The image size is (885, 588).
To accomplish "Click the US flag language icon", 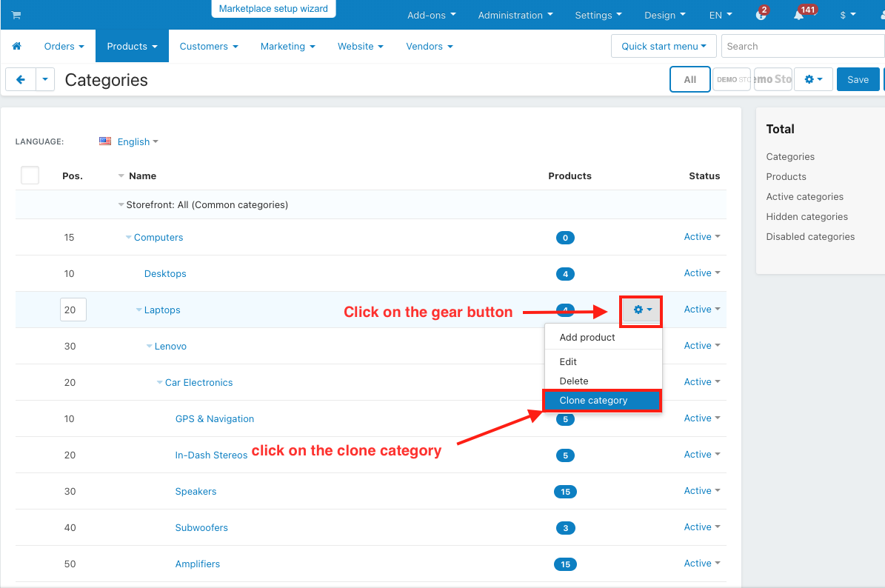I will point(105,141).
